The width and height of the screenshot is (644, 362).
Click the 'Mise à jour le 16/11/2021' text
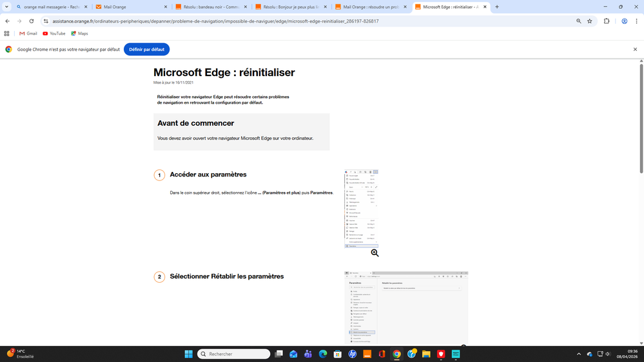173,82
